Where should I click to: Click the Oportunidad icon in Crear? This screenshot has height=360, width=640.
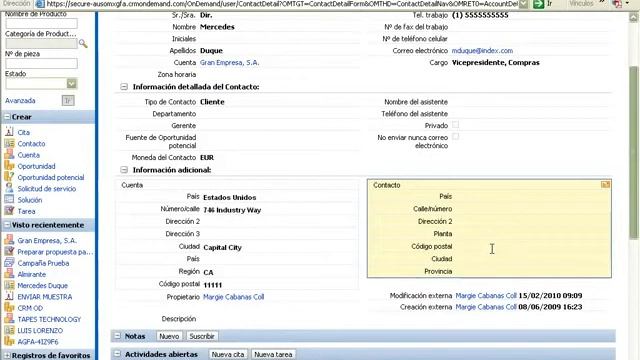[x=9, y=166]
